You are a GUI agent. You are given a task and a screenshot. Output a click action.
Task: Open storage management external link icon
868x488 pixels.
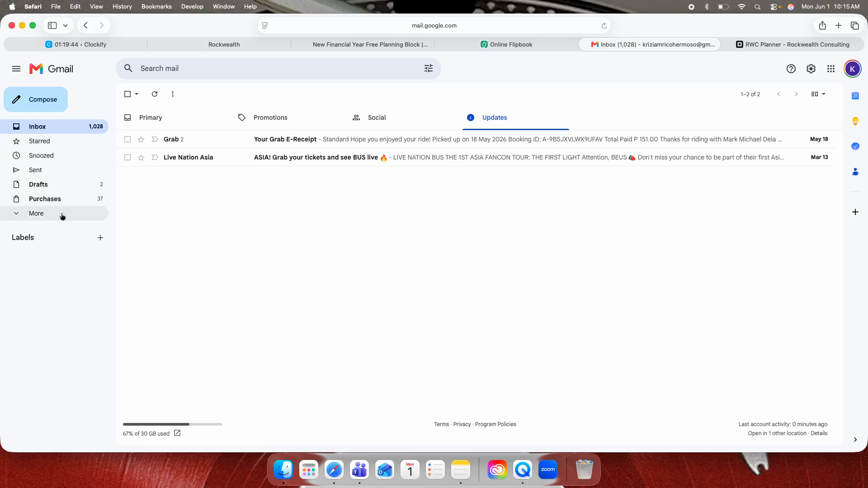177,433
